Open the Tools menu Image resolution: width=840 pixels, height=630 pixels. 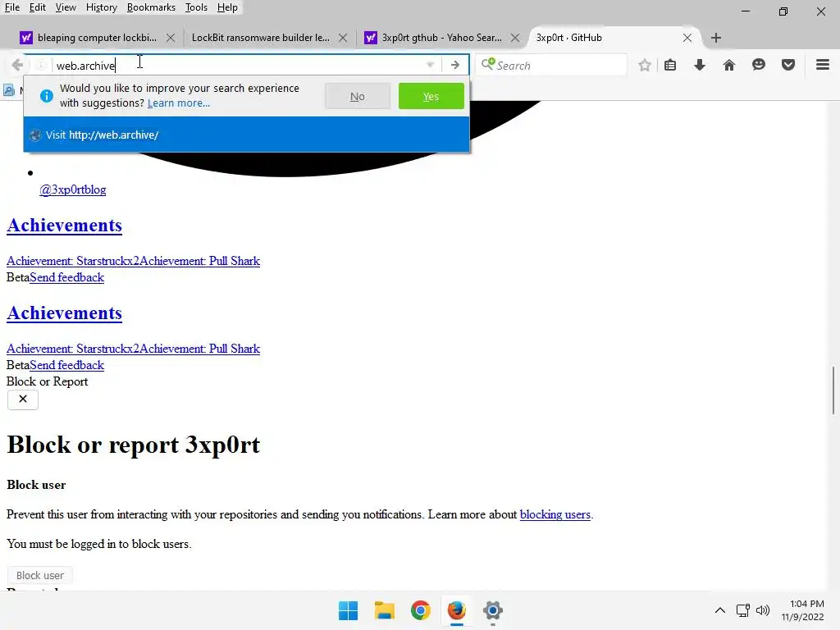pyautogui.click(x=196, y=7)
